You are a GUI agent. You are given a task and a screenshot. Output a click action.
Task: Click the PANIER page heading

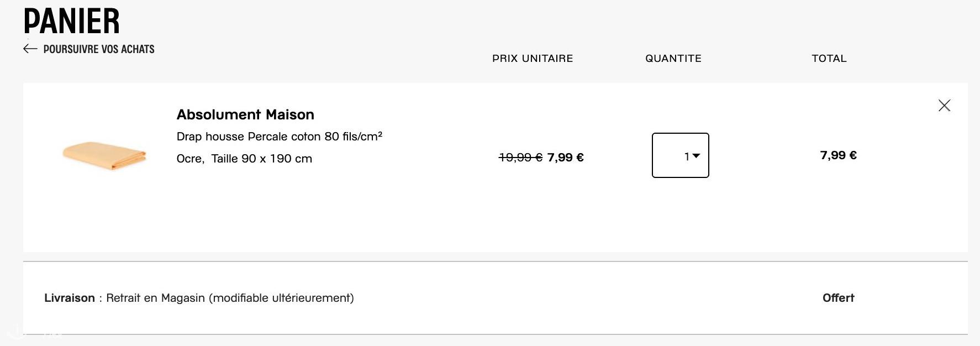(x=71, y=22)
